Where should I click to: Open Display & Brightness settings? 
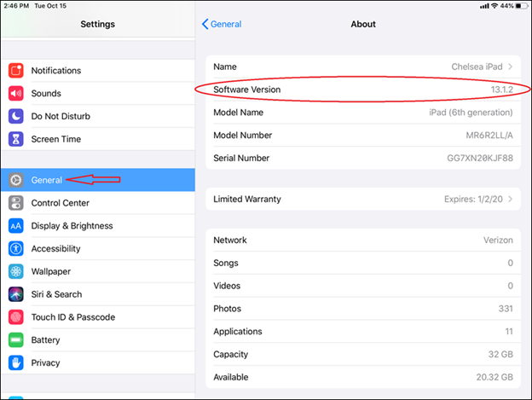(98, 226)
